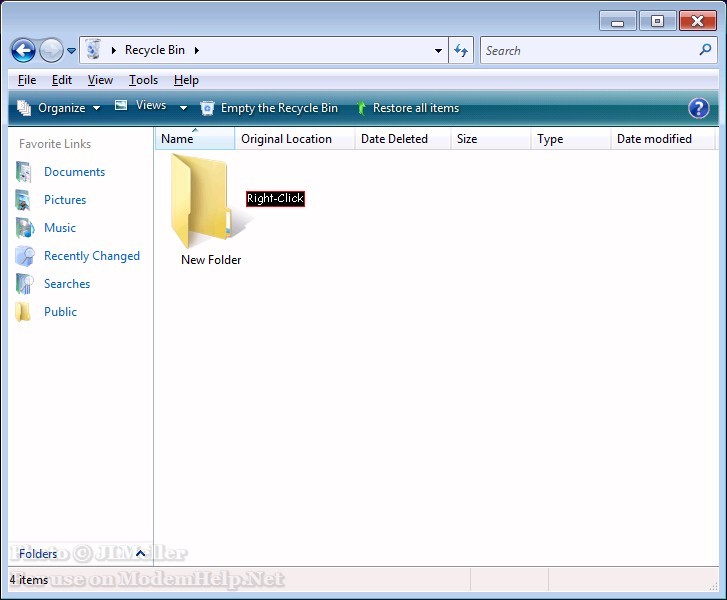This screenshot has height=600, width=727.
Task: Open the Edit menu
Action: click(x=62, y=80)
